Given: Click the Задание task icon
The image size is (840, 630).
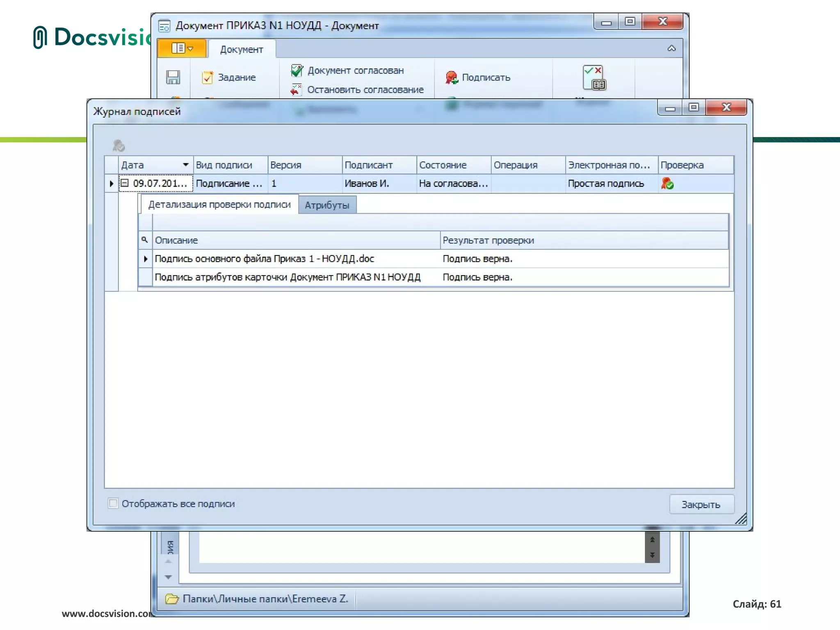Looking at the screenshot, I should [208, 77].
